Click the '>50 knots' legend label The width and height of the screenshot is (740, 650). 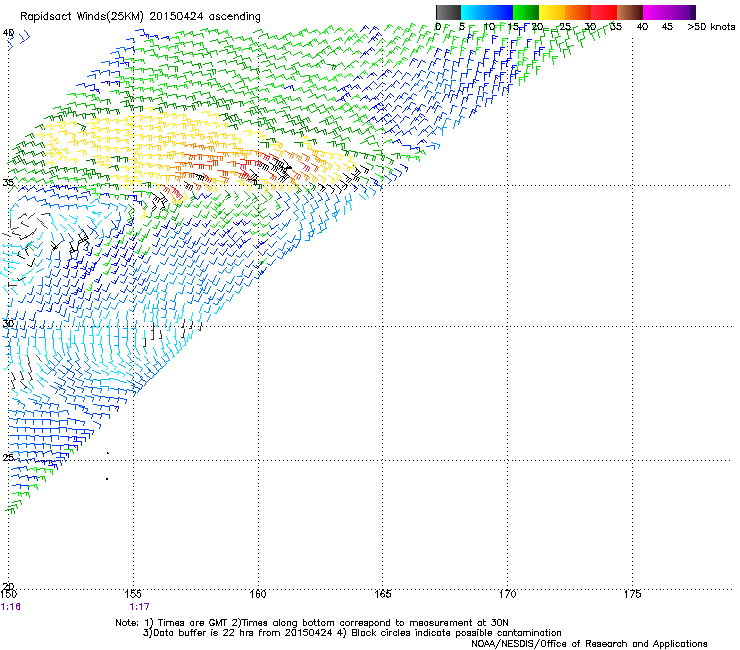(x=711, y=27)
